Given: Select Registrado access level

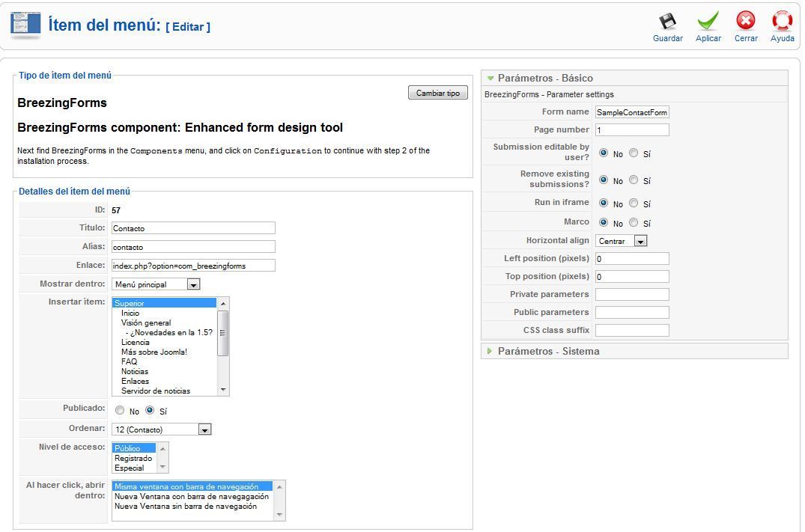Looking at the screenshot, I should [134, 458].
